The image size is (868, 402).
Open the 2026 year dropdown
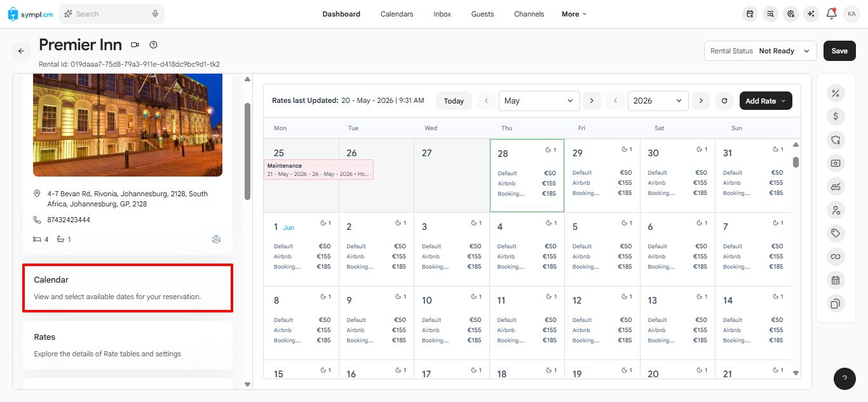point(658,101)
